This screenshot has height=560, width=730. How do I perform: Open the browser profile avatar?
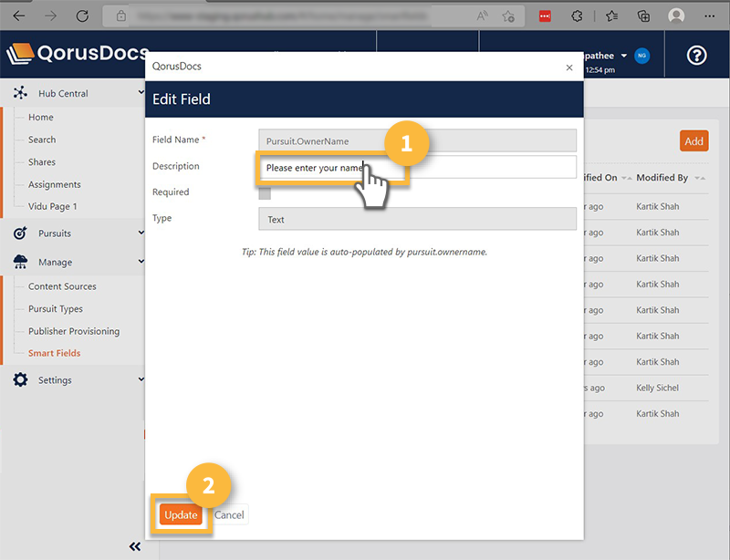tap(676, 16)
